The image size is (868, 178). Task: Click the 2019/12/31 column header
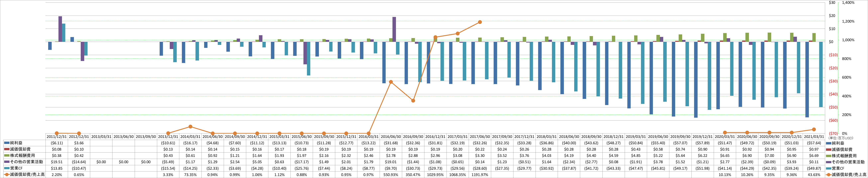703,137
